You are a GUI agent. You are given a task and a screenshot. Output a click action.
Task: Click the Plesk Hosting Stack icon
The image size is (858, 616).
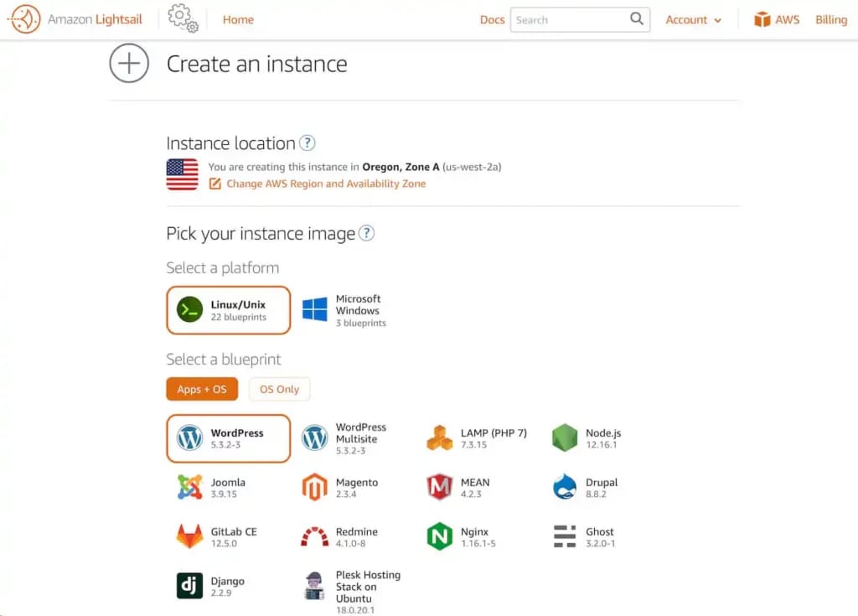click(315, 586)
